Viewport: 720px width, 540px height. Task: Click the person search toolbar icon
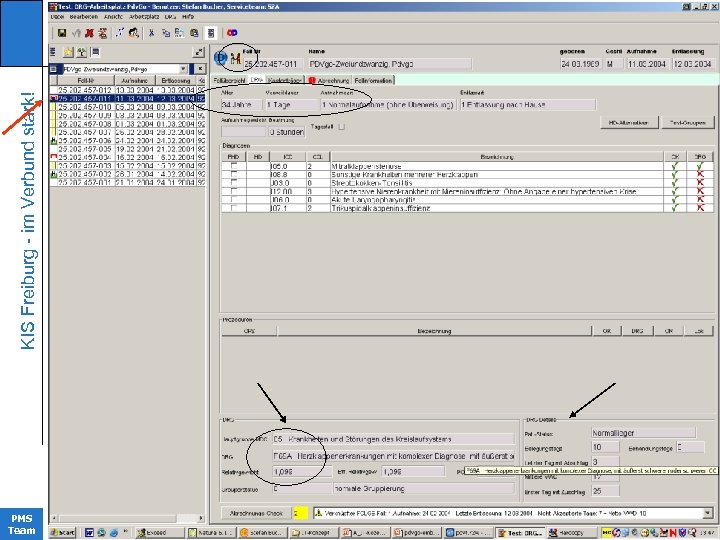134,33
